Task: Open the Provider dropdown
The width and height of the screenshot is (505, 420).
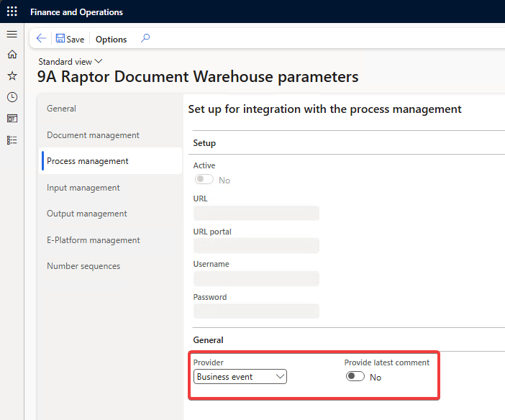Action: click(x=240, y=377)
